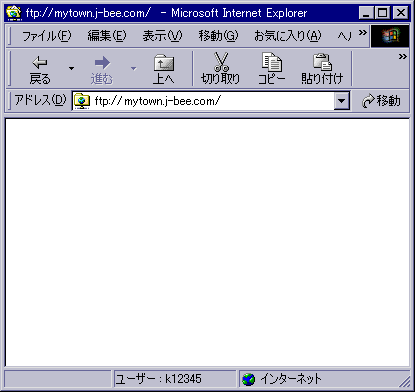Expand the address bar URL dropdown
Screen dimensions: 416x392
(x=342, y=101)
